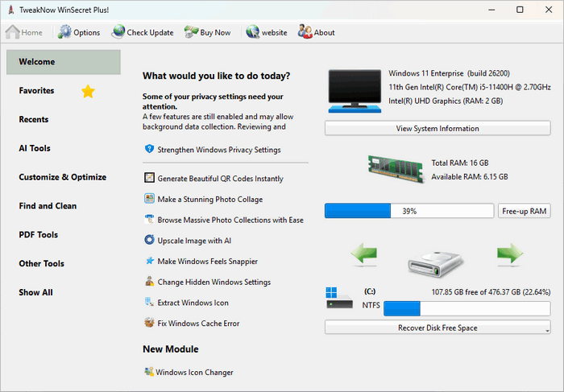This screenshot has width=564, height=392.
Task: Click the 'Available RAM: 6.15 GB' text
Action: (x=470, y=177)
